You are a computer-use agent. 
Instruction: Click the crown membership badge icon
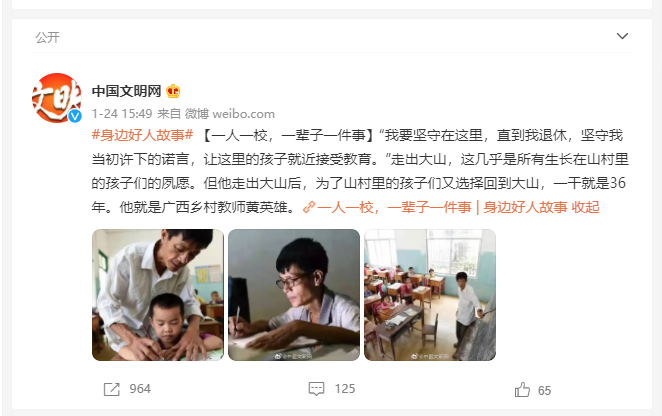pos(173,91)
